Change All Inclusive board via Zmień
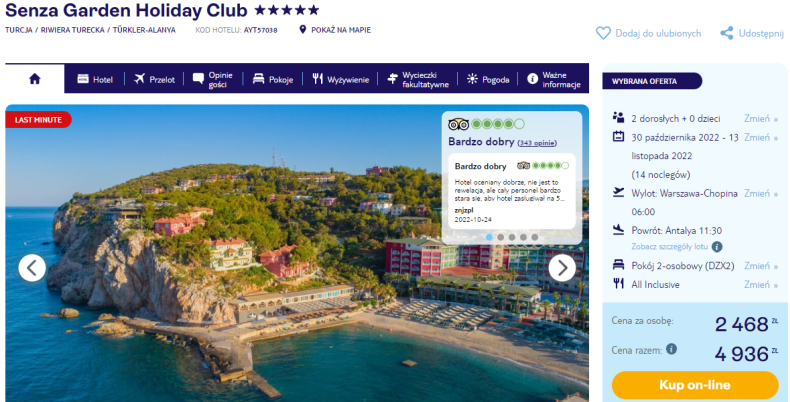The width and height of the screenshot is (790, 402). [x=761, y=285]
